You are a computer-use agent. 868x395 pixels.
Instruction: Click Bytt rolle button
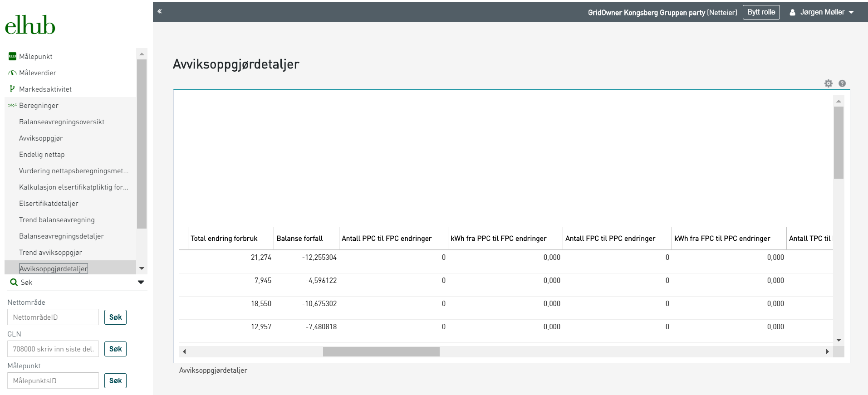[x=761, y=12]
